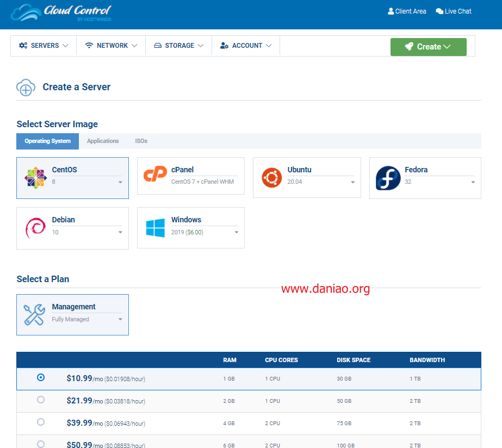Open the Windows version dropdown arrow

(237, 232)
